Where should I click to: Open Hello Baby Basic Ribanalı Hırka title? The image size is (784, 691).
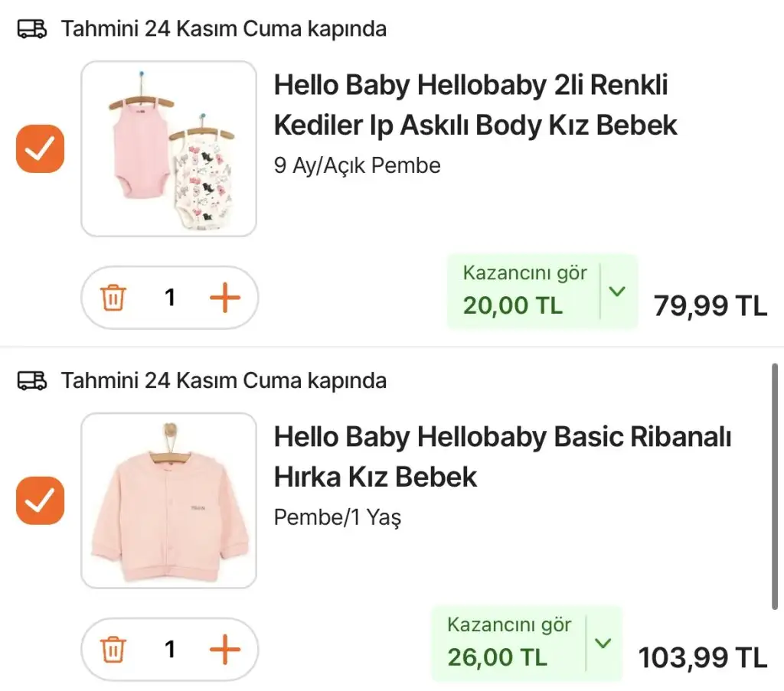501,457
